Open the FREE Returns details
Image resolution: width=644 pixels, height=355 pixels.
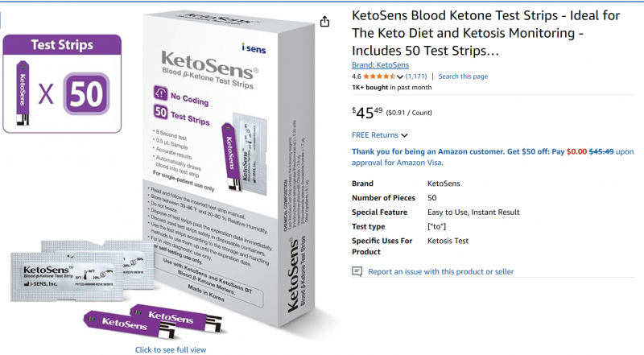click(375, 135)
